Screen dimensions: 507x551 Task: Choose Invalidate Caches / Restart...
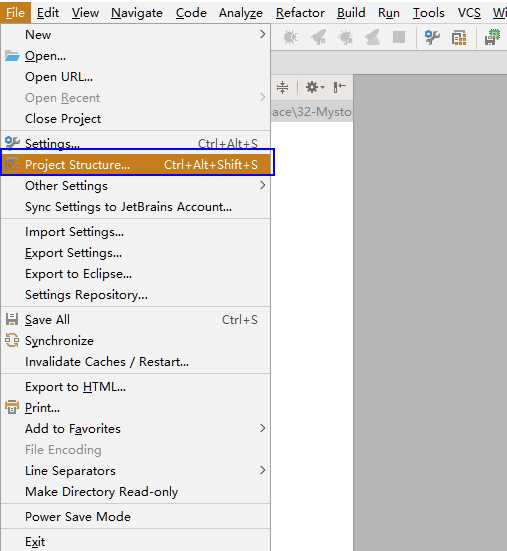tap(135, 362)
